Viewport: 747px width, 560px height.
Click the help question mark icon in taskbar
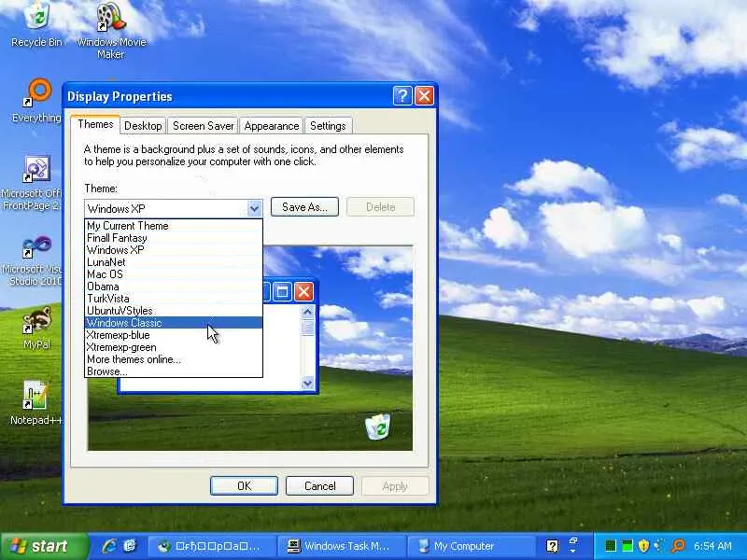(x=552, y=546)
